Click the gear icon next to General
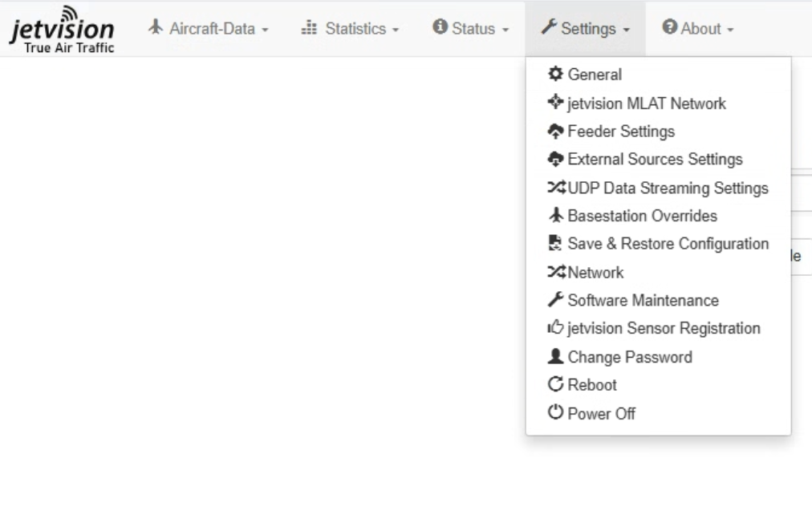The image size is (812, 523). (554, 75)
